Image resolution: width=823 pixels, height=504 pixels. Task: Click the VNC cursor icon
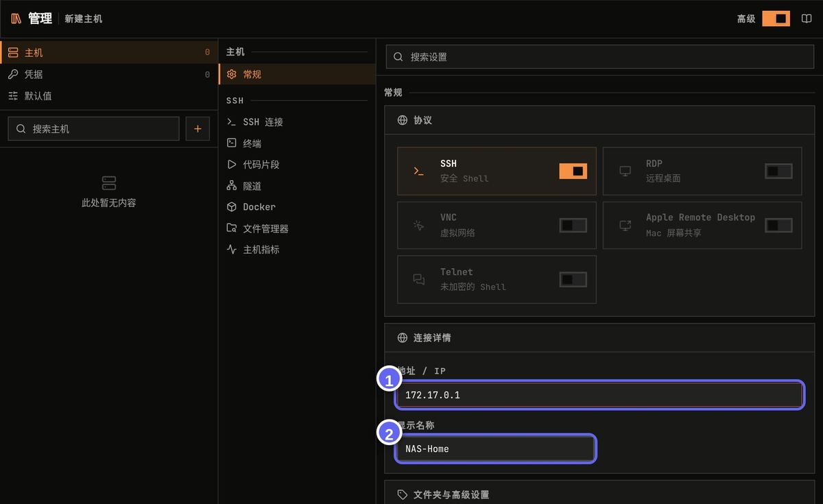(x=418, y=225)
